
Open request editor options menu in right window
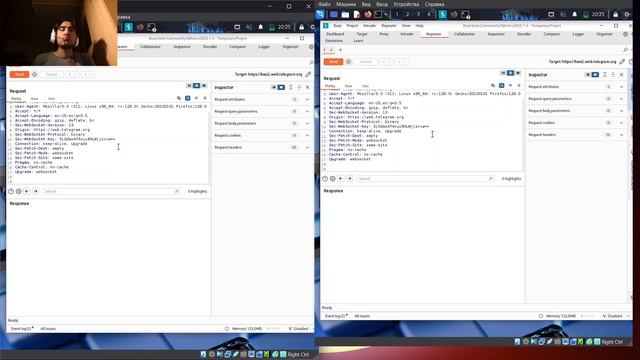(x=519, y=86)
